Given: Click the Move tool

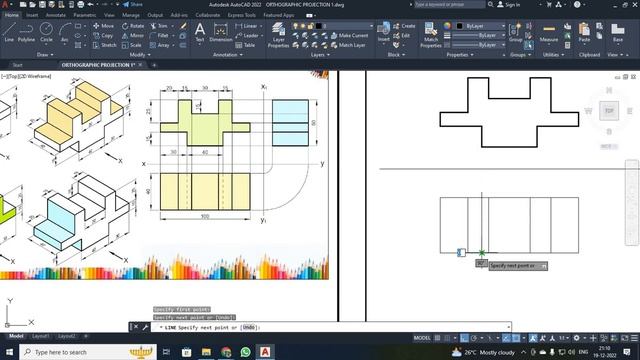Looking at the screenshot, I should 103,26.
